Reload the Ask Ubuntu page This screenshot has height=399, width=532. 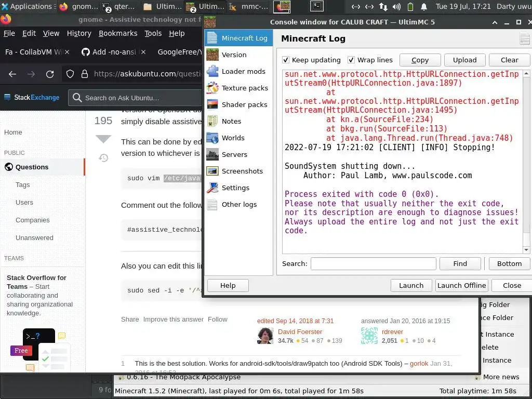tap(50, 74)
